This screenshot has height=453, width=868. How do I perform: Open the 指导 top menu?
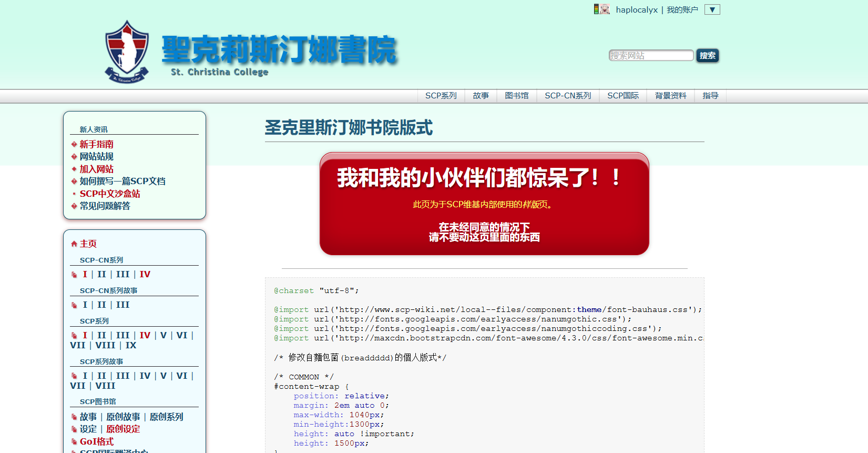(x=710, y=96)
